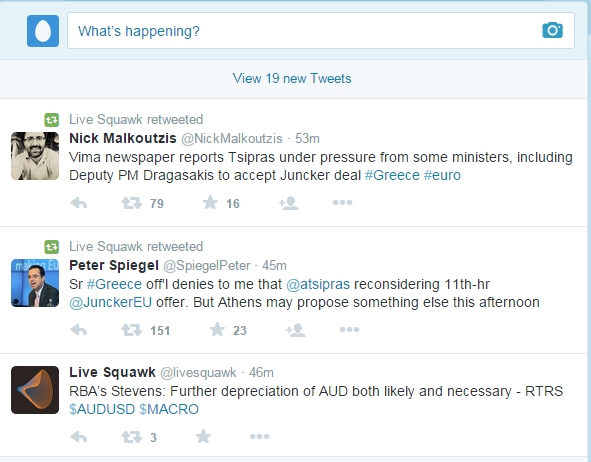Click the What's happening compose field
This screenshot has width=591, height=462.
pos(321,31)
